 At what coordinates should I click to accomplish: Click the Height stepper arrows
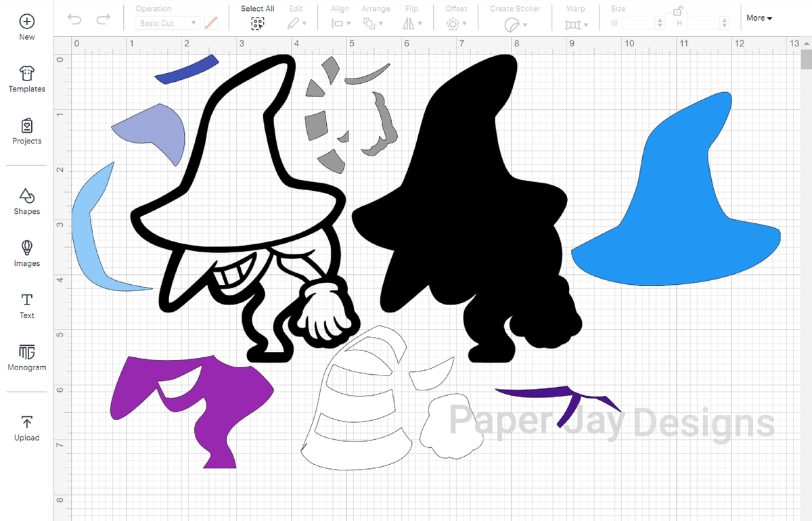pos(725,23)
